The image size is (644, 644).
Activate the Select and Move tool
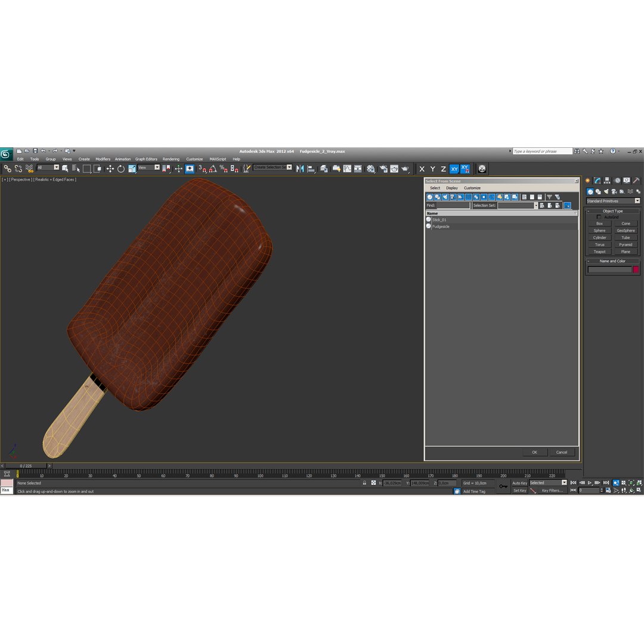[110, 168]
